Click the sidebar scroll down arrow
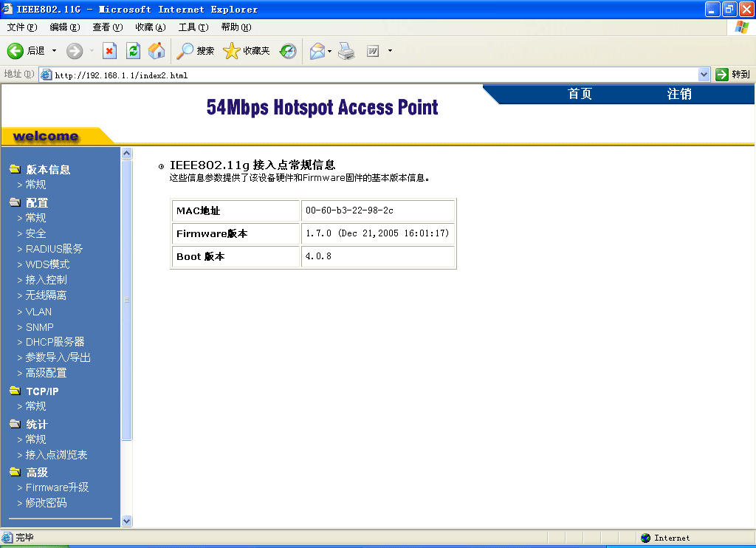This screenshot has width=756, height=548. tap(126, 521)
